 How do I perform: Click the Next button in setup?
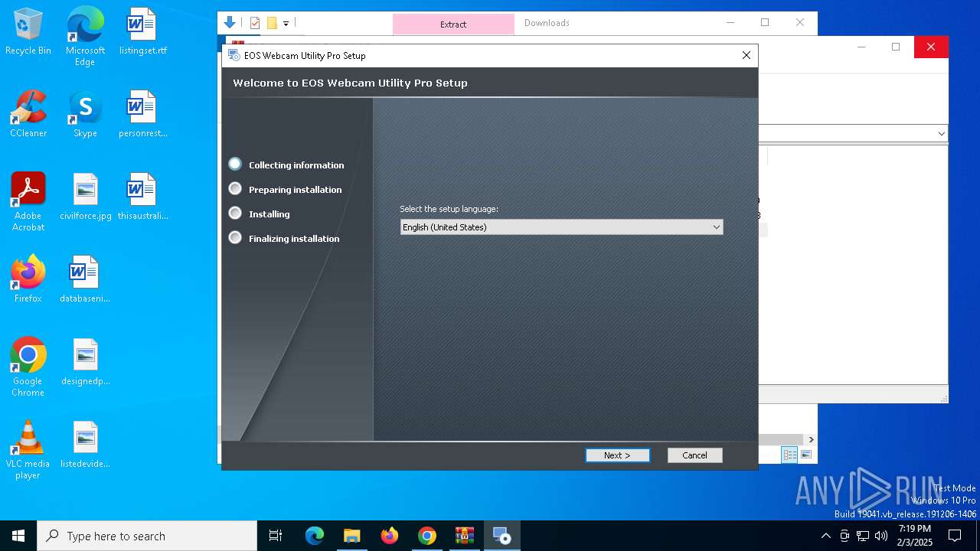coord(618,455)
